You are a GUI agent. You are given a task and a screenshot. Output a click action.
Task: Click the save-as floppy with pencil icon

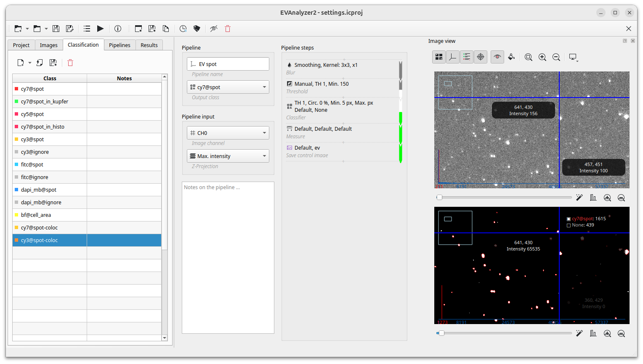click(70, 29)
